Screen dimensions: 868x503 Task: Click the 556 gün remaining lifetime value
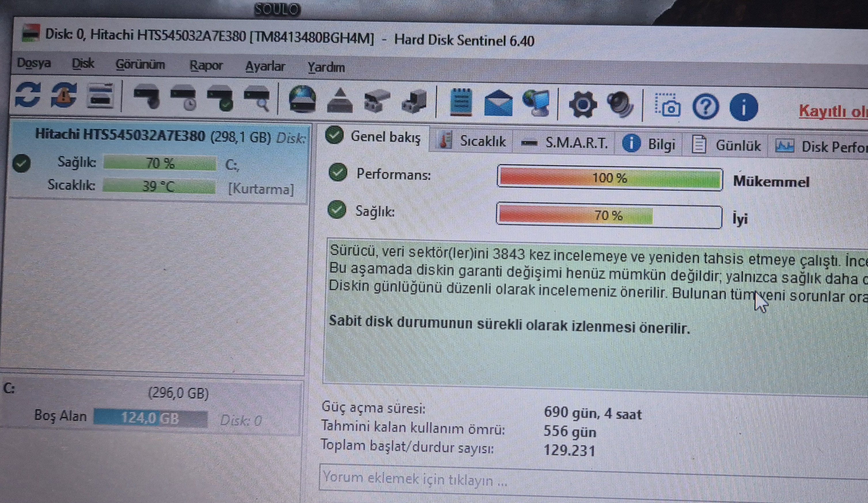[x=570, y=432]
